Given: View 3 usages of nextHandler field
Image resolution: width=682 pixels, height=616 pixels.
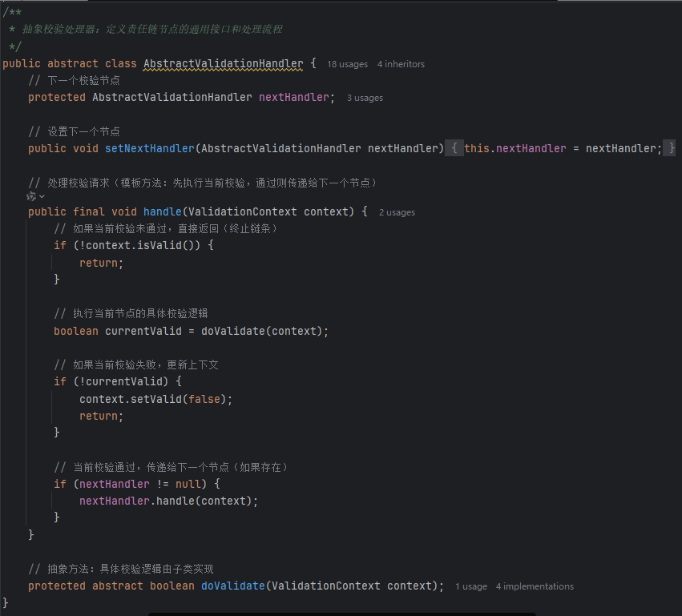Looking at the screenshot, I should (365, 98).
